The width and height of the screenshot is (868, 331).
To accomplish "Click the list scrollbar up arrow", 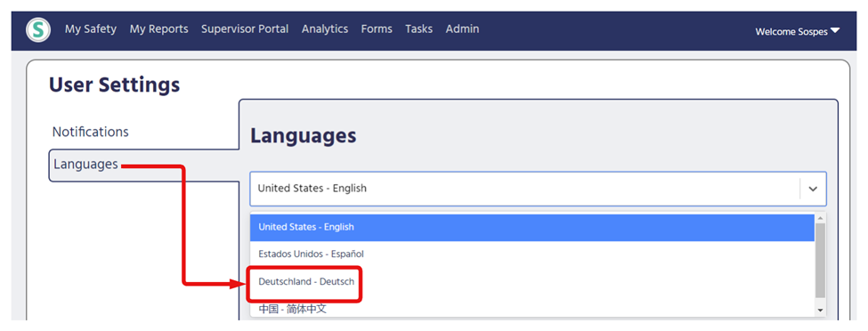I will (821, 218).
